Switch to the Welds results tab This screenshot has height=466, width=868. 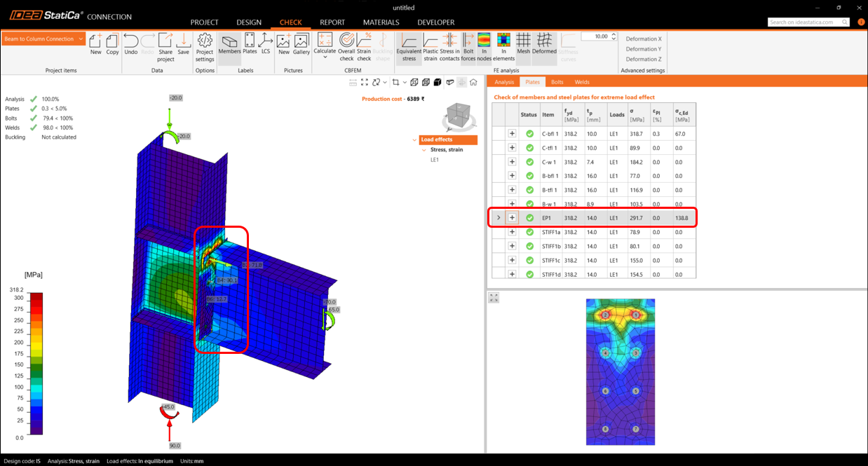click(x=582, y=82)
